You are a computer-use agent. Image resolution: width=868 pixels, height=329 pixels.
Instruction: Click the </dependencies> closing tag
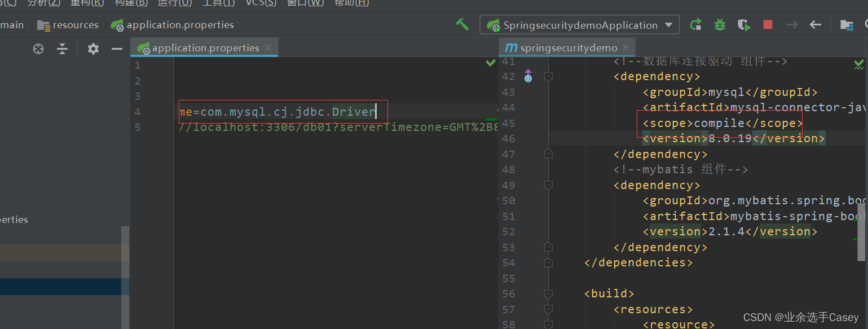click(638, 262)
